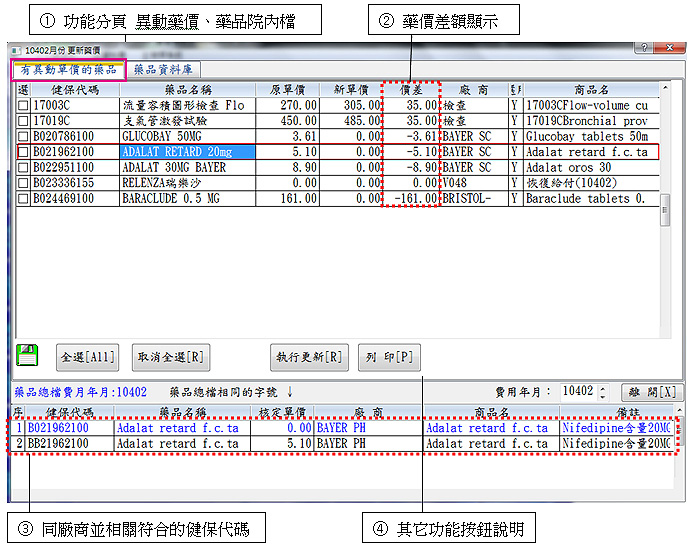Toggle checkbox for ADALAT 30MG BAYER
Viewport: 695px width, 547px height.
[24, 168]
